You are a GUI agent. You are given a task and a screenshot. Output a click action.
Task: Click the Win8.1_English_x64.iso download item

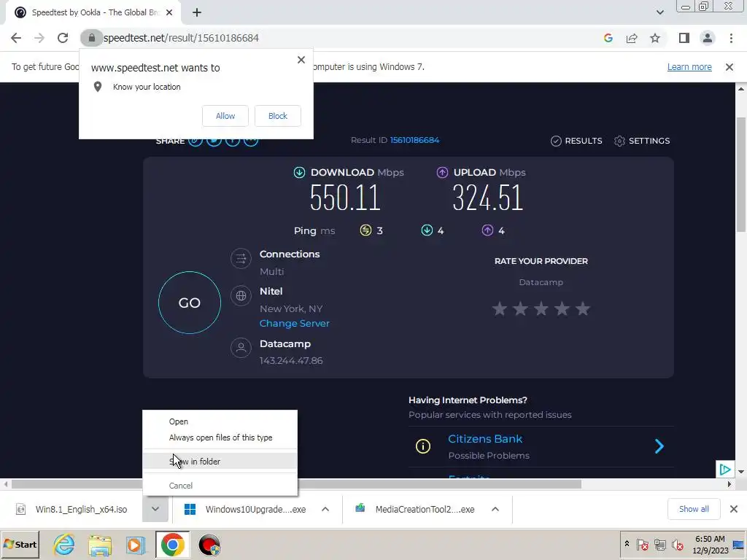(71, 510)
